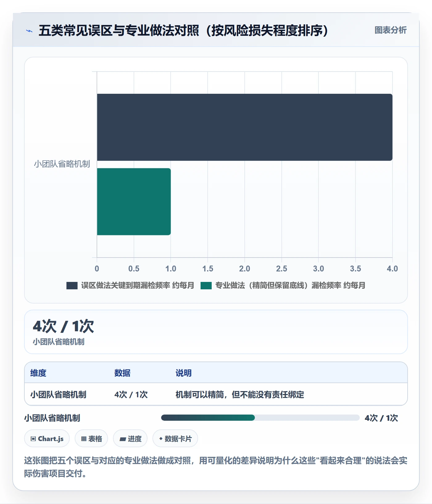Select the 进度 tag chip
This screenshot has height=504, width=432.
click(x=130, y=439)
